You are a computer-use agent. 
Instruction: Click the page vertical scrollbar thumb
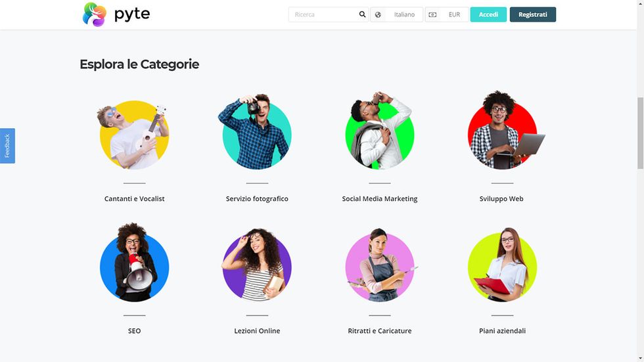coord(640,133)
